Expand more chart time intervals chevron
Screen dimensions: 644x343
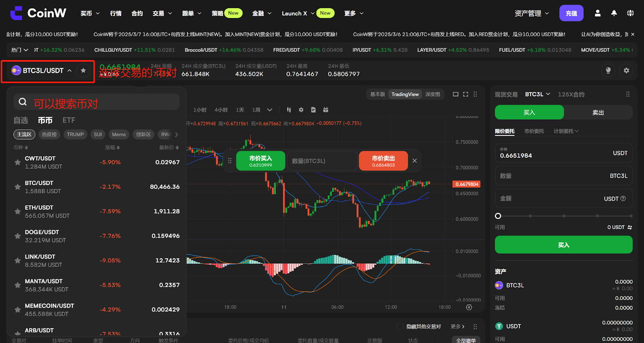click(x=270, y=110)
